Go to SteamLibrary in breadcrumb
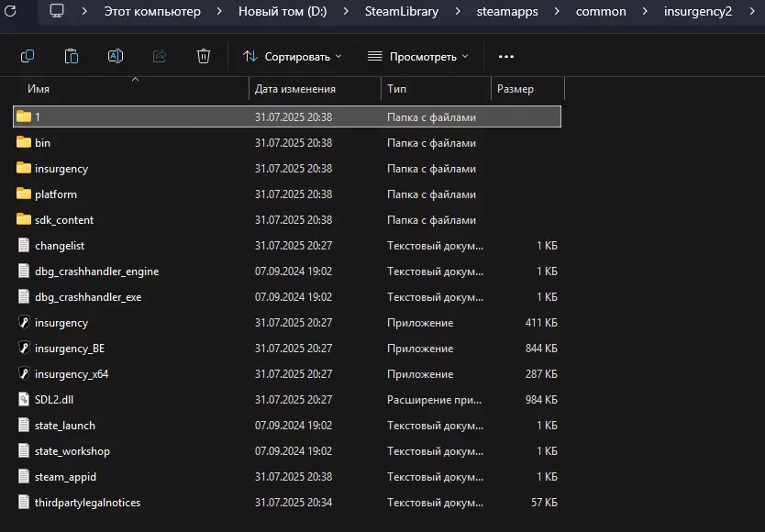This screenshot has height=532, width=765. click(x=402, y=11)
